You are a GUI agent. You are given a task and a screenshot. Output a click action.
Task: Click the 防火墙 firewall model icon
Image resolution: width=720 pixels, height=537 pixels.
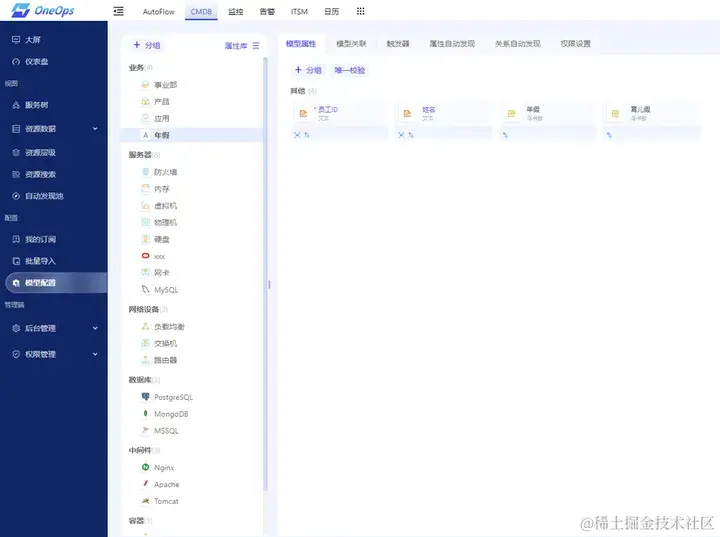146,172
